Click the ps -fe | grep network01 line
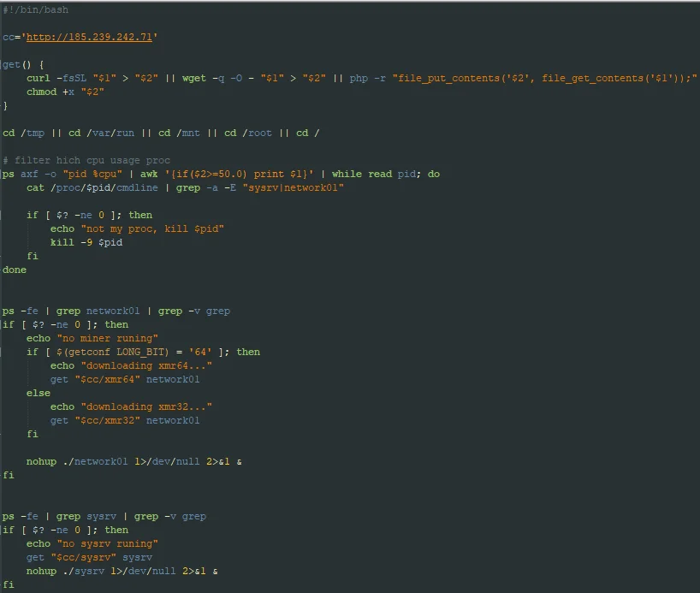 click(x=116, y=311)
